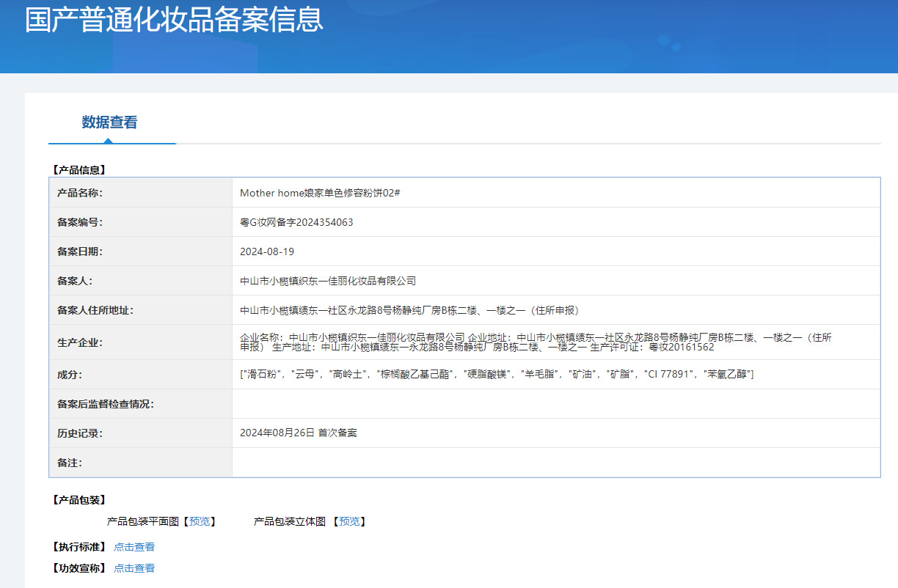Click the 备案人住所地址 address value

coord(404,310)
